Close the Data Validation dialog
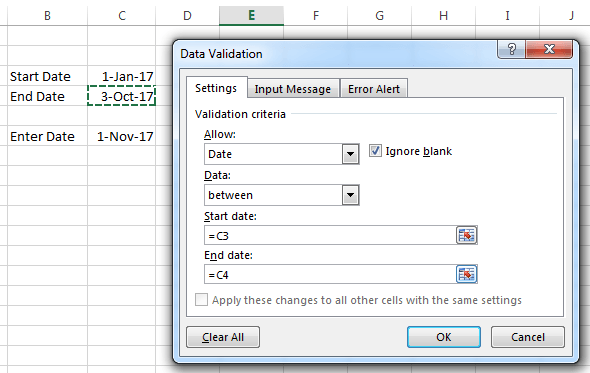The image size is (590, 373). [549, 49]
